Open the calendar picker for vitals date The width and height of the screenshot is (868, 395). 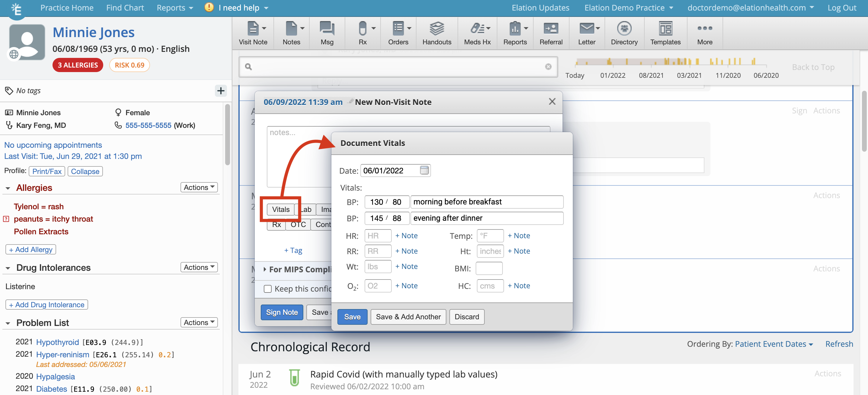(x=424, y=170)
